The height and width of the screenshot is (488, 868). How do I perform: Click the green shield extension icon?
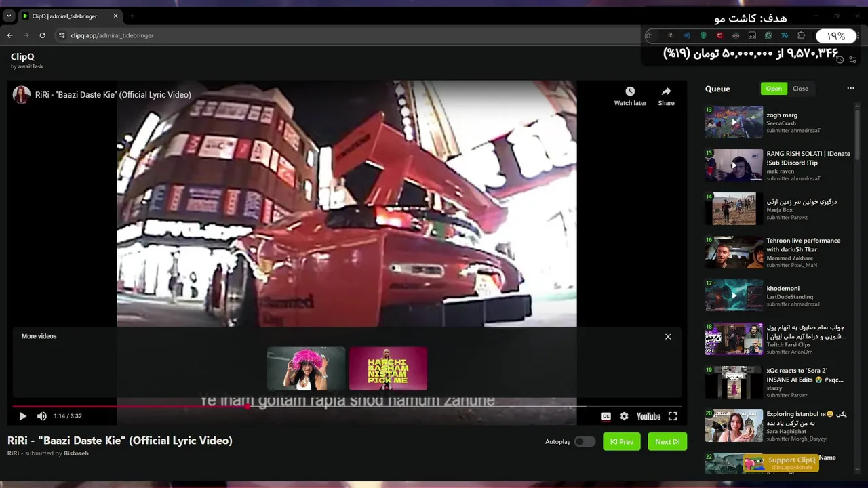coord(703,35)
